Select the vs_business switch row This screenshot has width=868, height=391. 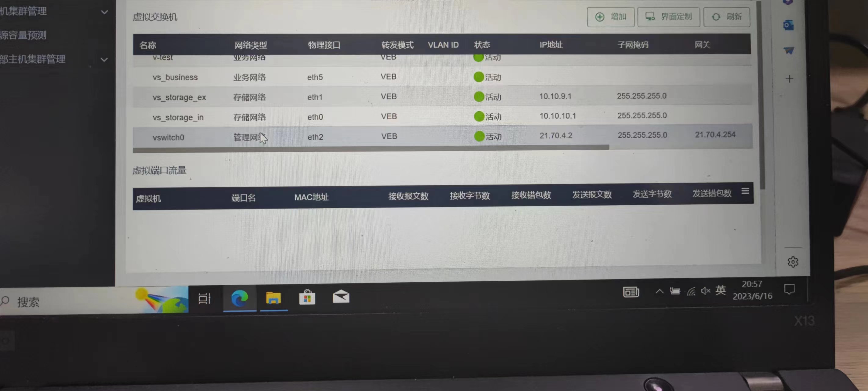click(175, 77)
